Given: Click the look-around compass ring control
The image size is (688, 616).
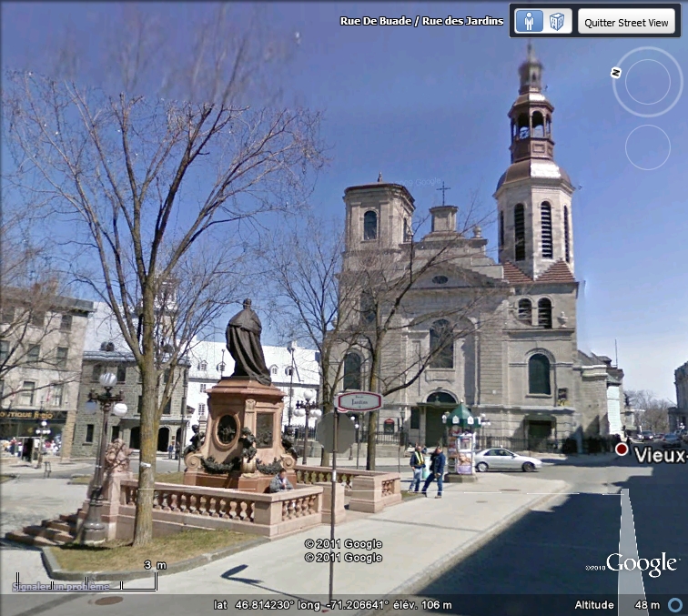Looking at the screenshot, I should (x=647, y=82).
